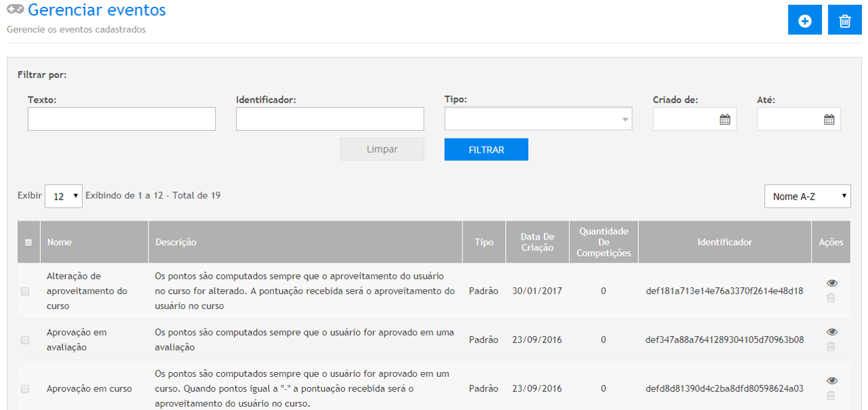Check 'Alteração de aproveitamento do curso' row
Screen dimensions: 868x410
[25, 291]
